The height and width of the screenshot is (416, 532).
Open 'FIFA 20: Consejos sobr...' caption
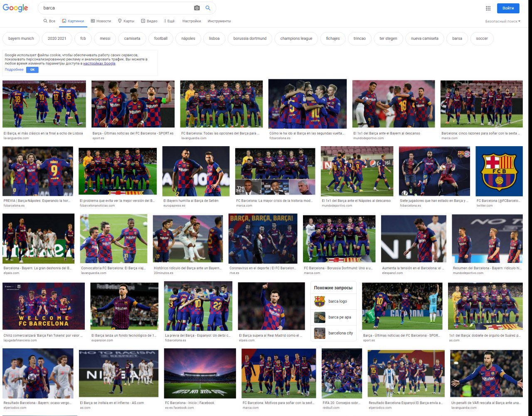point(341,403)
